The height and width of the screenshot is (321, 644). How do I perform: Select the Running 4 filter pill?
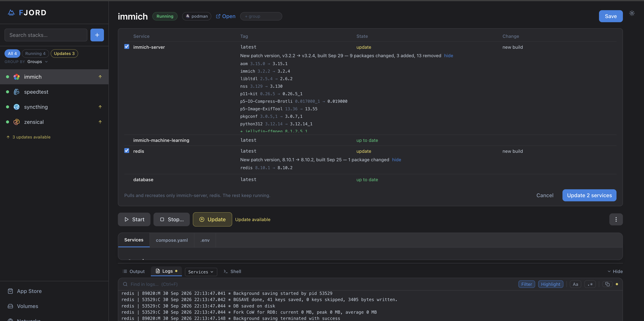coord(35,53)
